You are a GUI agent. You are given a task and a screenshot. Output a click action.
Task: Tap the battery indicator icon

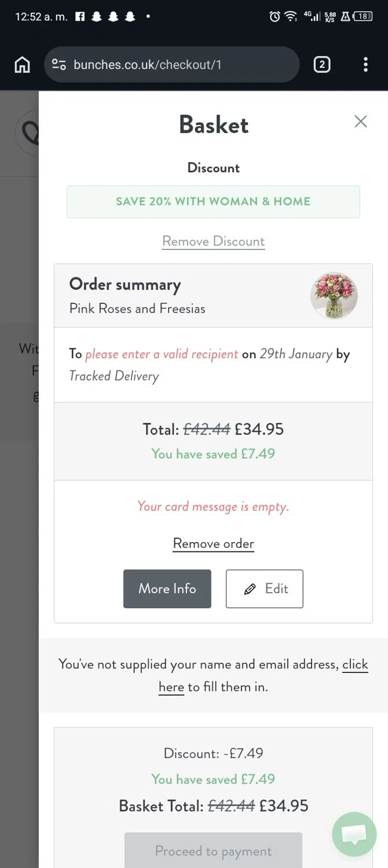click(x=363, y=17)
